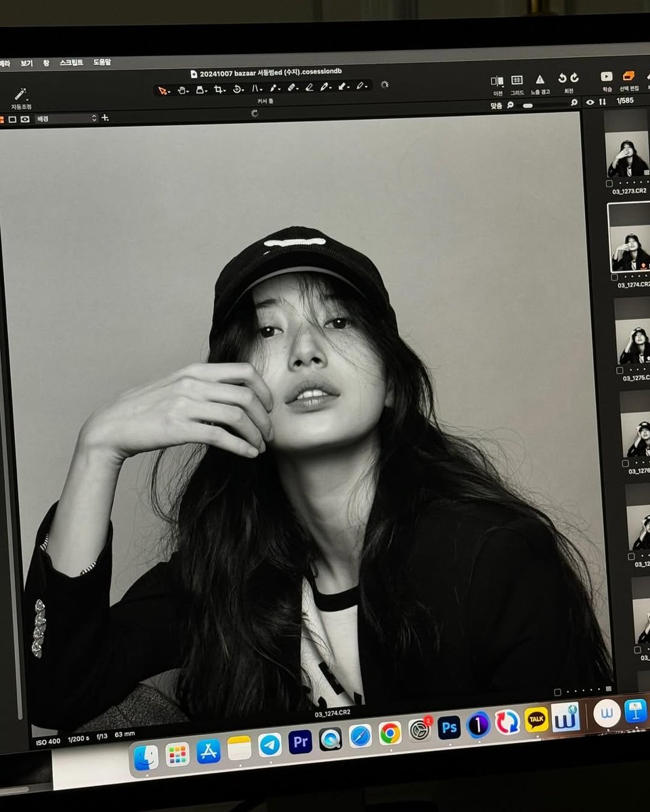Open the 보기 menu
The height and width of the screenshot is (812, 650).
(x=26, y=63)
